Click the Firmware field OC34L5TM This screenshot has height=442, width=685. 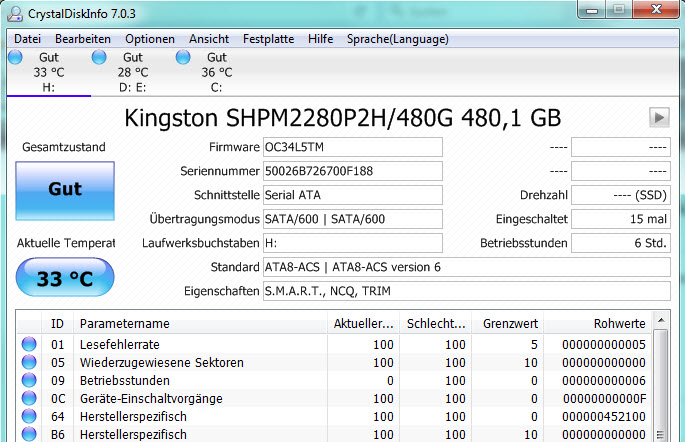tap(353, 147)
